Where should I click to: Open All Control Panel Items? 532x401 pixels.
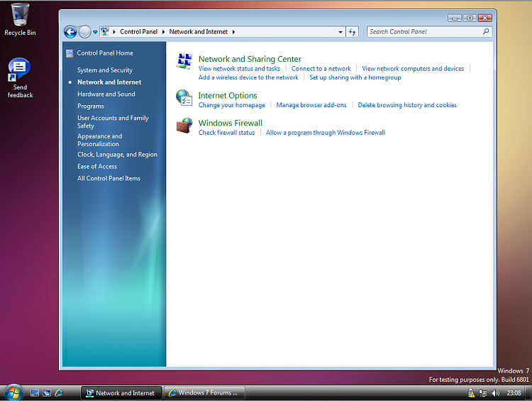point(109,178)
